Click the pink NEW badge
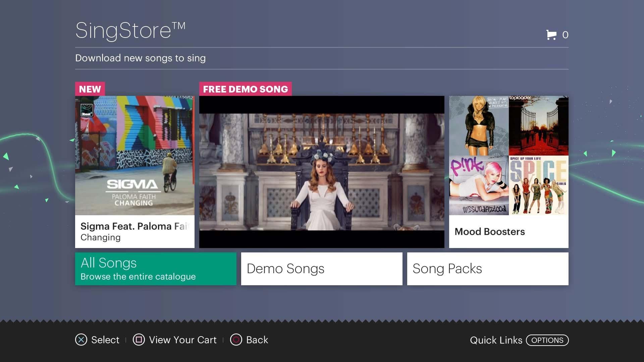This screenshot has width=644, height=362. pos(90,89)
